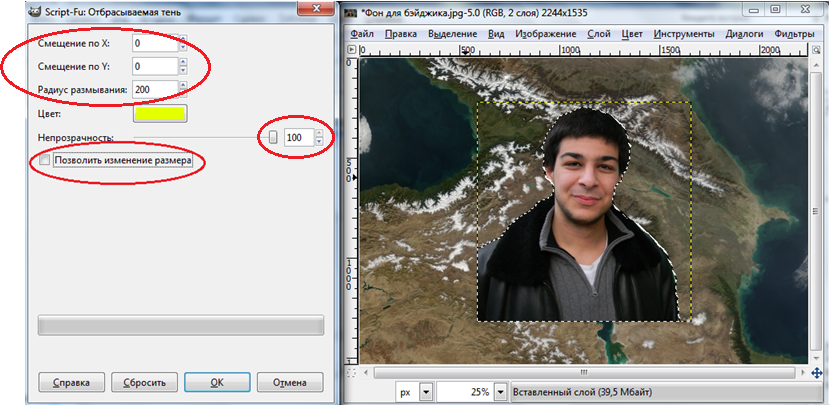
Task: Click the GIMP Wilber icon in the Script-Fu title bar
Action: pyautogui.click(x=33, y=12)
